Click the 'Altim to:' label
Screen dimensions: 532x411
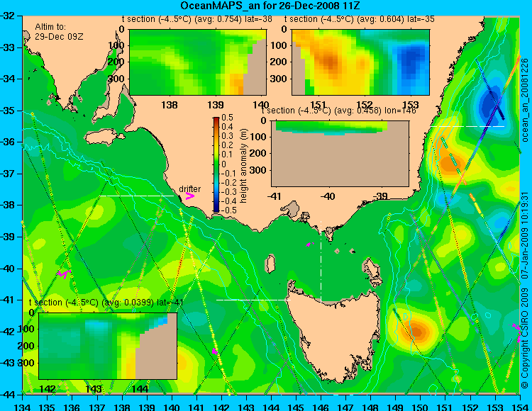pyautogui.click(x=50, y=27)
